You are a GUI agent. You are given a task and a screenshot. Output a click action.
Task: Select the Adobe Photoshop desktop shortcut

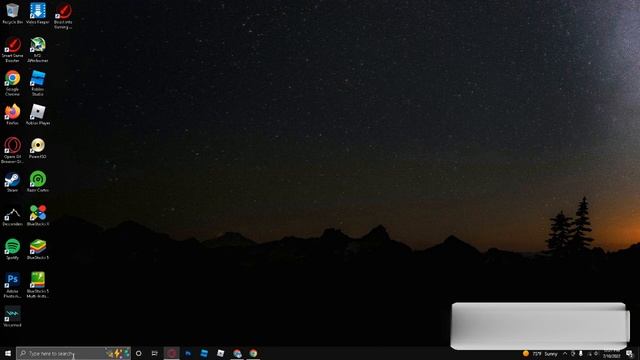(x=12, y=285)
